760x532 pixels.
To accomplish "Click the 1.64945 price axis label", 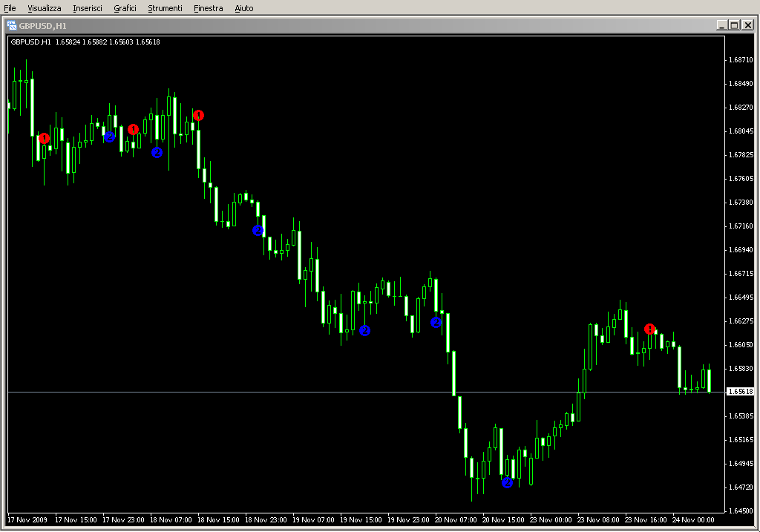I will tap(741, 464).
